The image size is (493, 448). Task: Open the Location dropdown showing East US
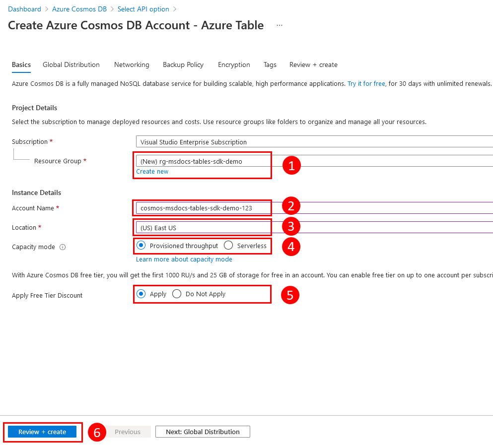(x=314, y=228)
